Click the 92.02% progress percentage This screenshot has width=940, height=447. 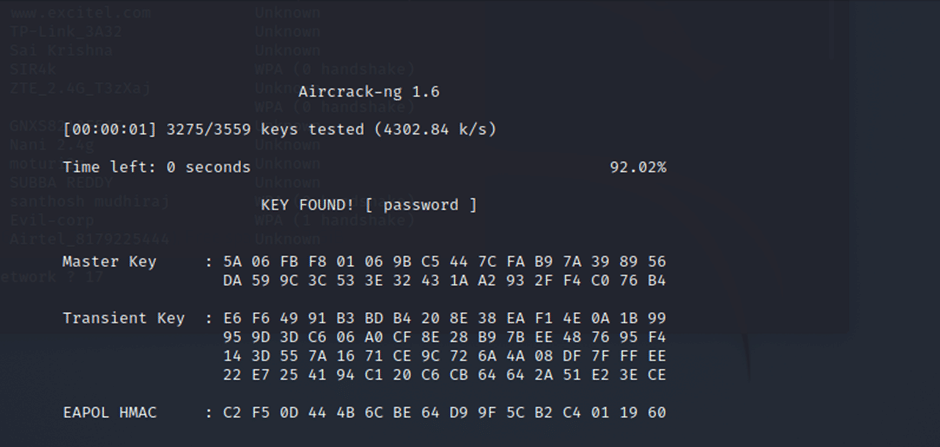[x=637, y=167]
